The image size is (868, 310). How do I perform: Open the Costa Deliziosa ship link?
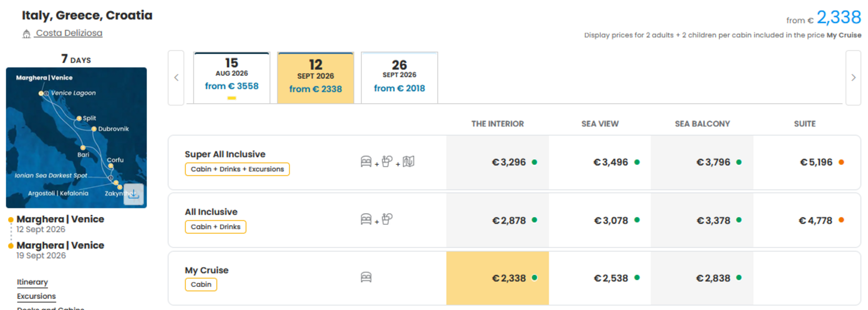click(69, 33)
